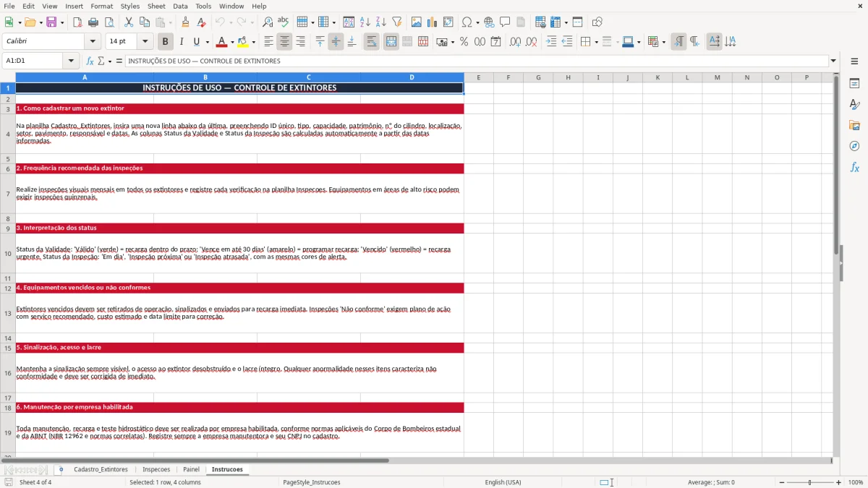Select column D header
868x488 pixels.
412,77
